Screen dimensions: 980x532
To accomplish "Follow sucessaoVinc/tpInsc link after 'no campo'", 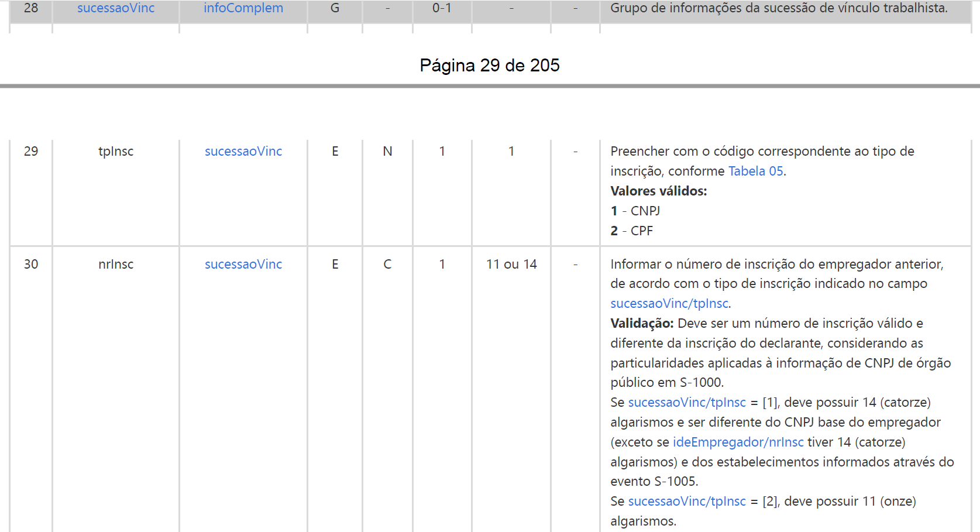I will 669,303.
